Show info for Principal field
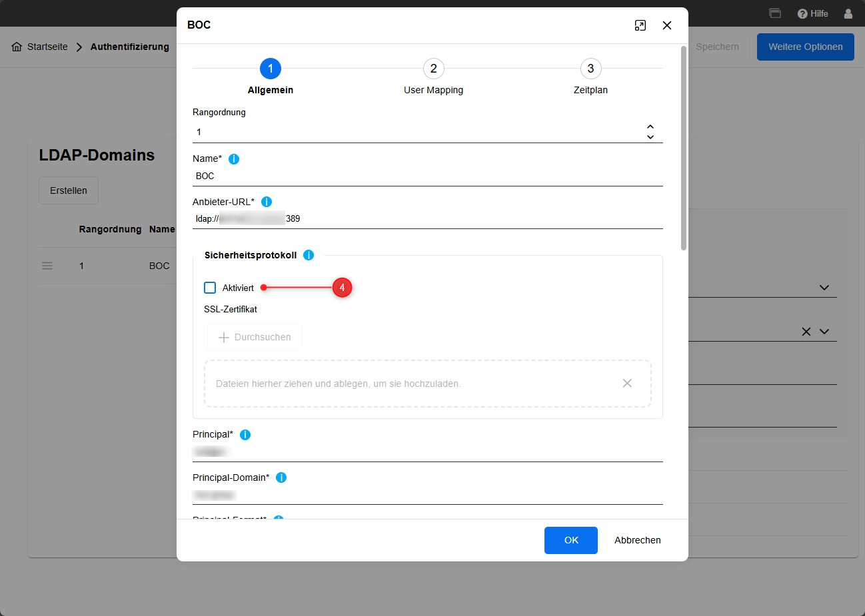The image size is (865, 616). (x=245, y=435)
